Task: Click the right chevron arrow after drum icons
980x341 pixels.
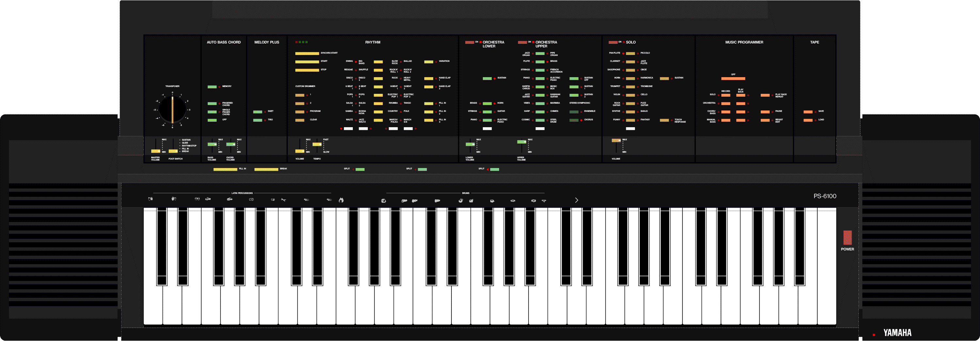Action: click(x=577, y=200)
